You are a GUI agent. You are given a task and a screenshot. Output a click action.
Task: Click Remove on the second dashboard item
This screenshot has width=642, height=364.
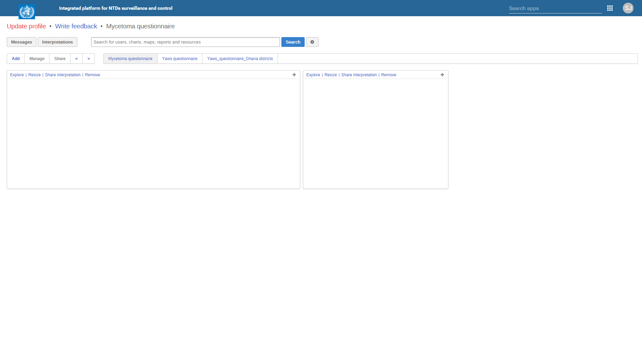click(389, 75)
